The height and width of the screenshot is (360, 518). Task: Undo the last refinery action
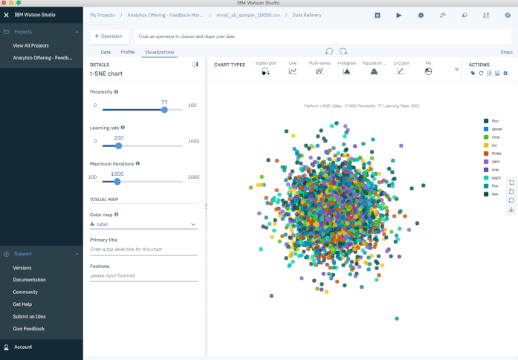(329, 51)
